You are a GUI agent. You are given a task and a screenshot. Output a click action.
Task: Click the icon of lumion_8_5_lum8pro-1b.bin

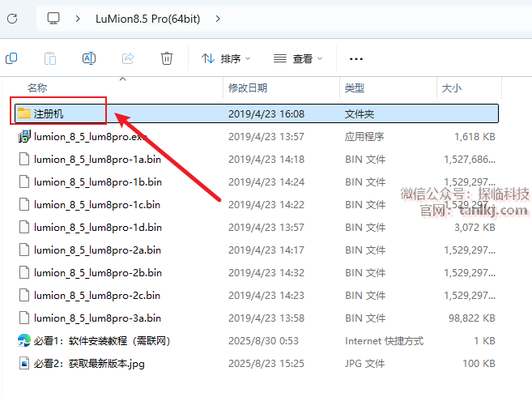(24, 181)
